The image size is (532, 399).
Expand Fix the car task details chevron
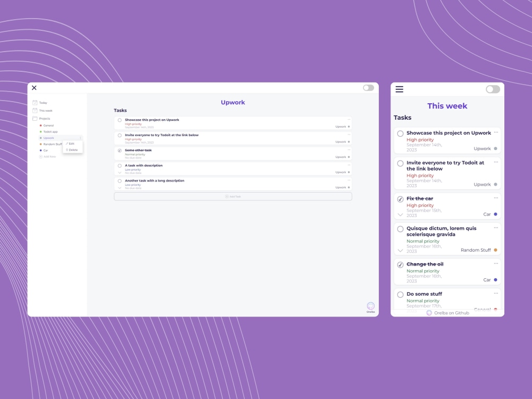pos(401,214)
